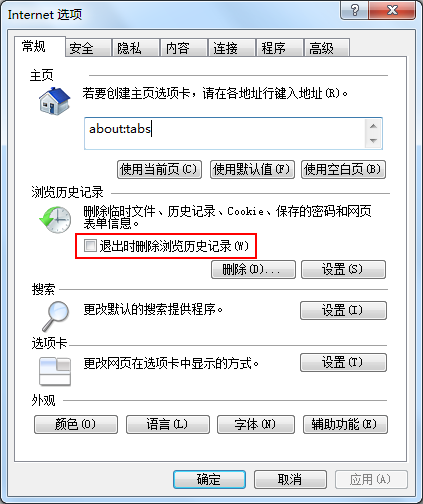
Task: Open 设置(S) for browsing history
Action: [x=343, y=269]
